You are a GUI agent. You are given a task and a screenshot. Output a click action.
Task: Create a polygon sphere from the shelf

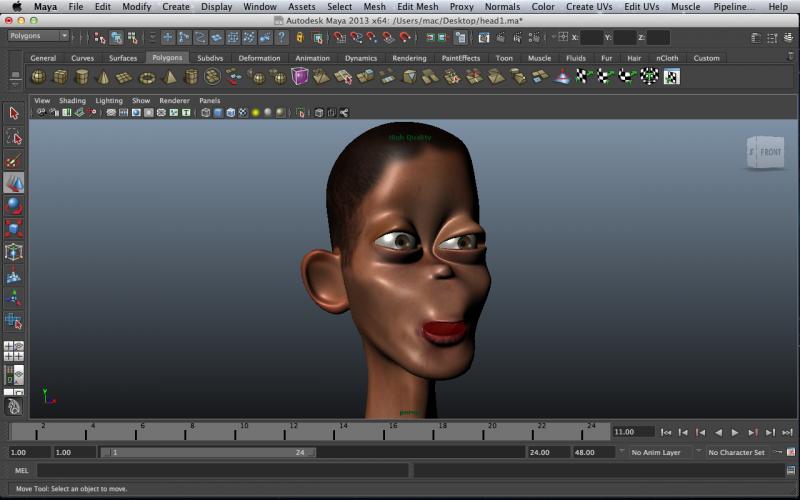tap(38, 77)
